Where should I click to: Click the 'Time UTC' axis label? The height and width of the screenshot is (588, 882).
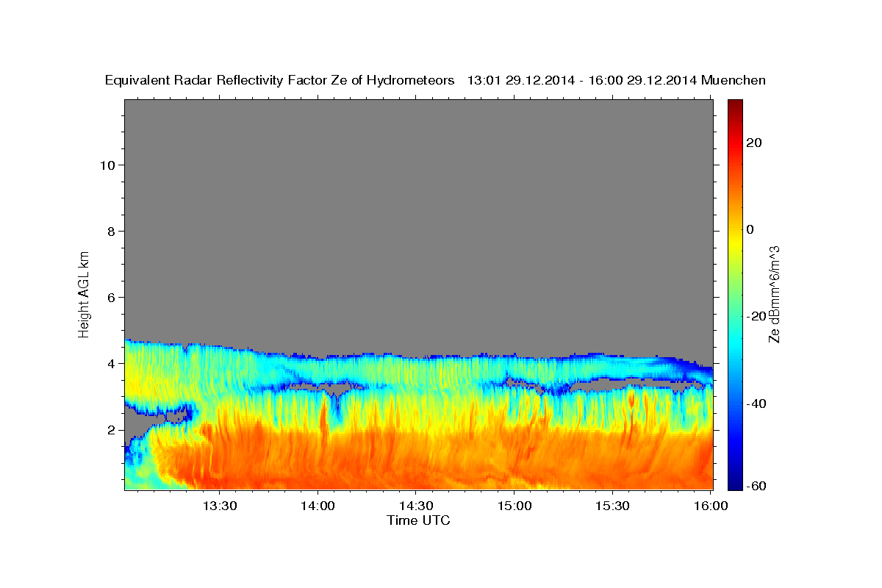coord(418,520)
